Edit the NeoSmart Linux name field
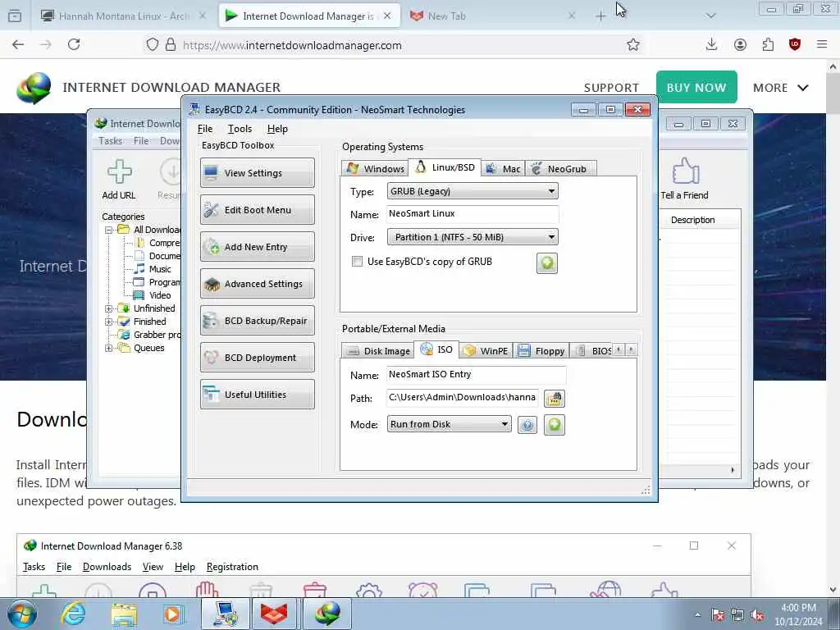 (x=472, y=214)
